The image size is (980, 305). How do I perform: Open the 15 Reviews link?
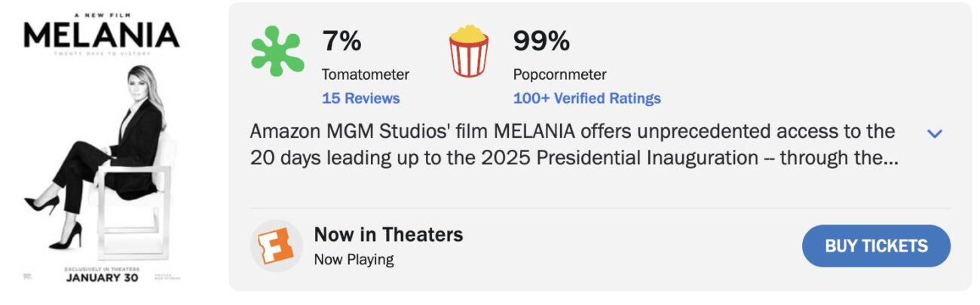tap(360, 99)
